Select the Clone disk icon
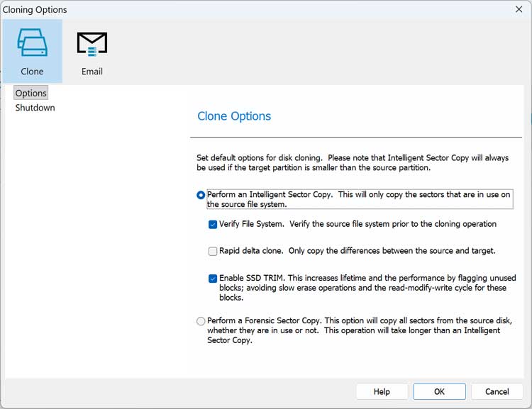The width and height of the screenshot is (532, 409). pyautogui.click(x=32, y=43)
